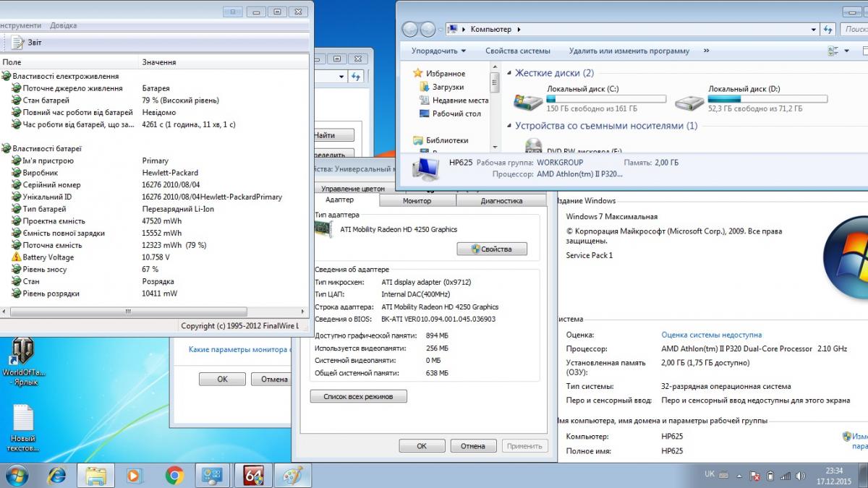Go back in the Explorer window
The height and width of the screenshot is (488, 868).
point(410,30)
